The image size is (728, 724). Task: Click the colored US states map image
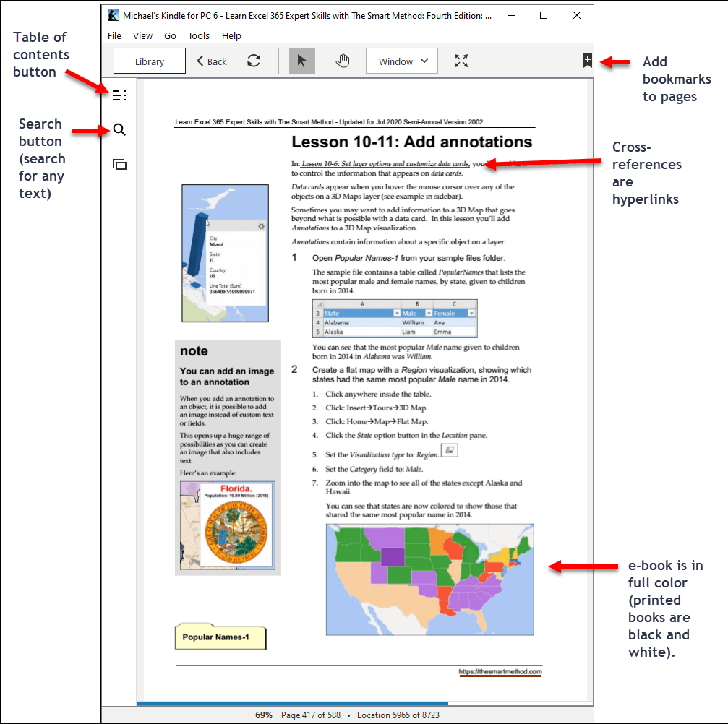430,579
